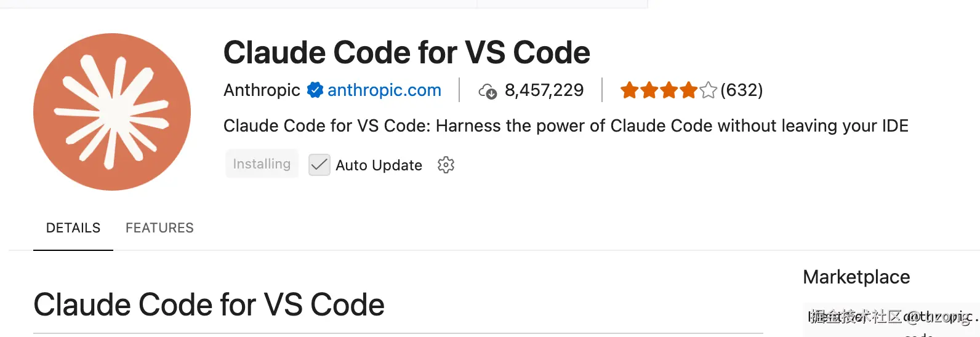The image size is (980, 337).
Task: Click the cloud download count icon
Action: (488, 91)
